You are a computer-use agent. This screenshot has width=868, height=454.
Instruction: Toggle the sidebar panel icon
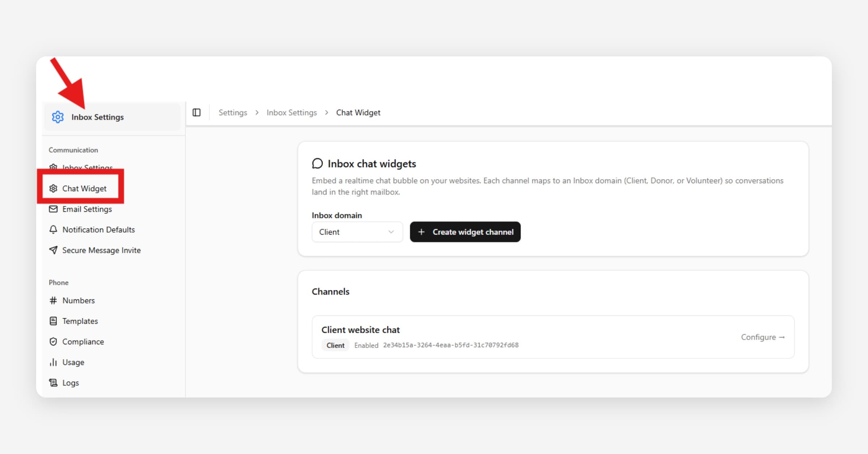click(x=196, y=113)
